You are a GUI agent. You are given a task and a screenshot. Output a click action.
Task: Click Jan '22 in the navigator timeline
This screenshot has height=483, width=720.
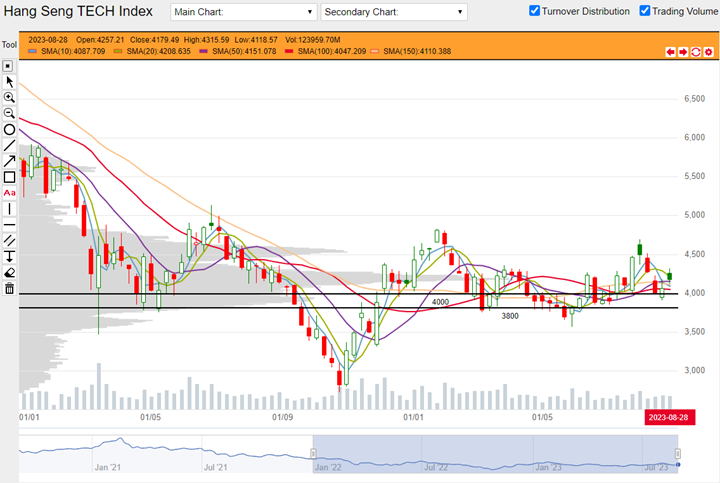pyautogui.click(x=328, y=467)
